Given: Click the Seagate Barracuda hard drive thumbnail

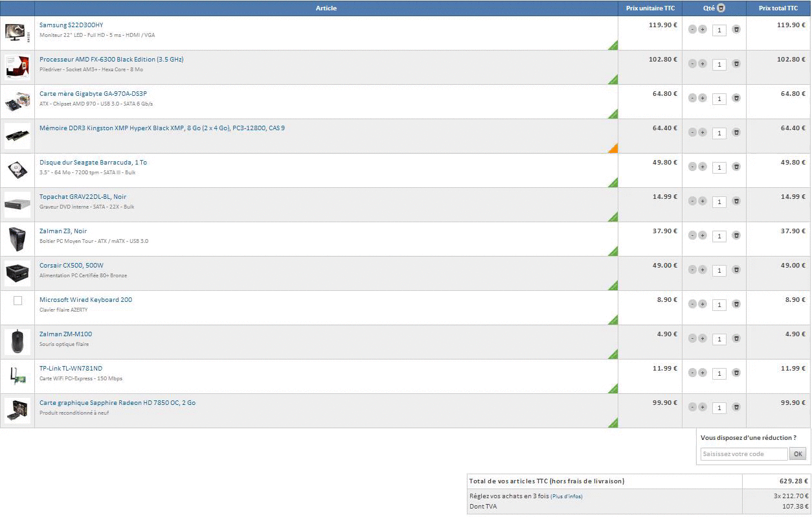Looking at the screenshot, I should pyautogui.click(x=17, y=170).
